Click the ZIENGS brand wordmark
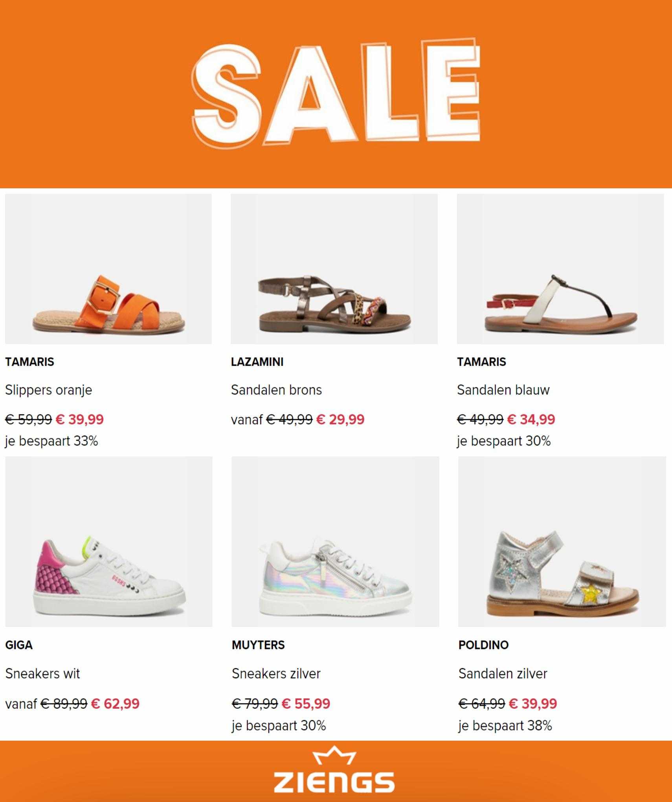The image size is (672, 802). pos(334,782)
